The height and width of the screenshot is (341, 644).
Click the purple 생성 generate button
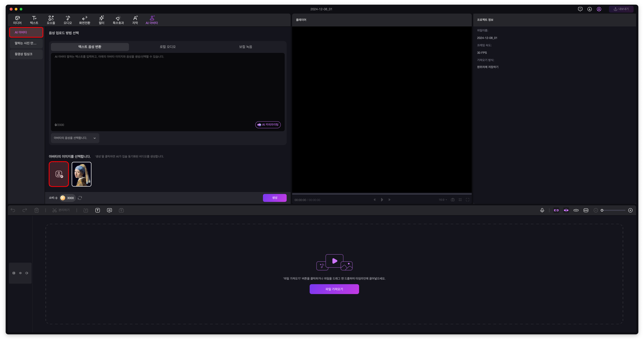(275, 198)
